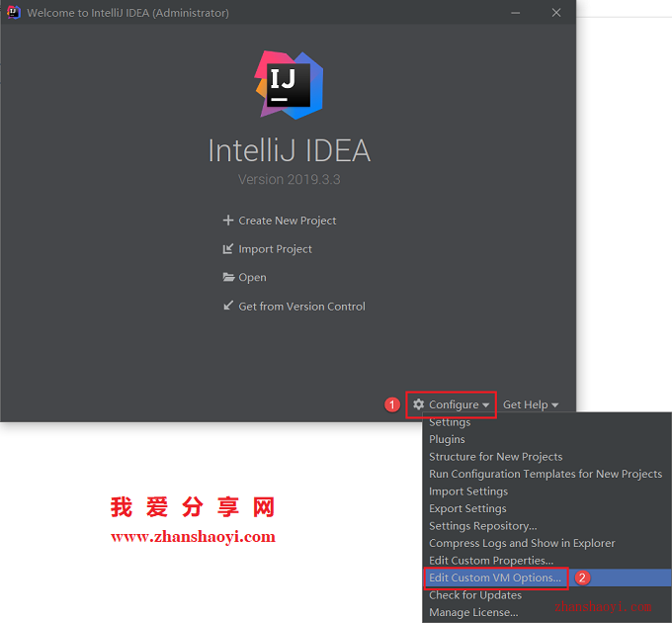Choose Import Project

[275, 249]
